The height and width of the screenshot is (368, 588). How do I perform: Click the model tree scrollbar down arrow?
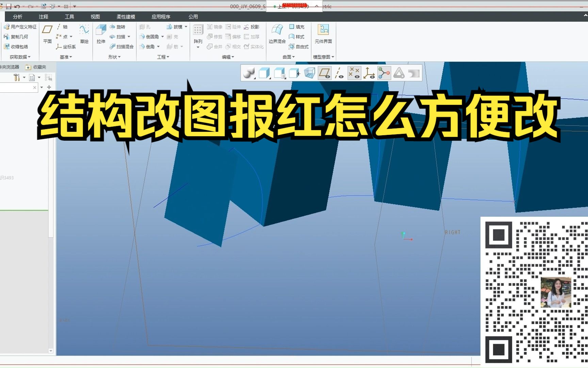[x=51, y=351]
